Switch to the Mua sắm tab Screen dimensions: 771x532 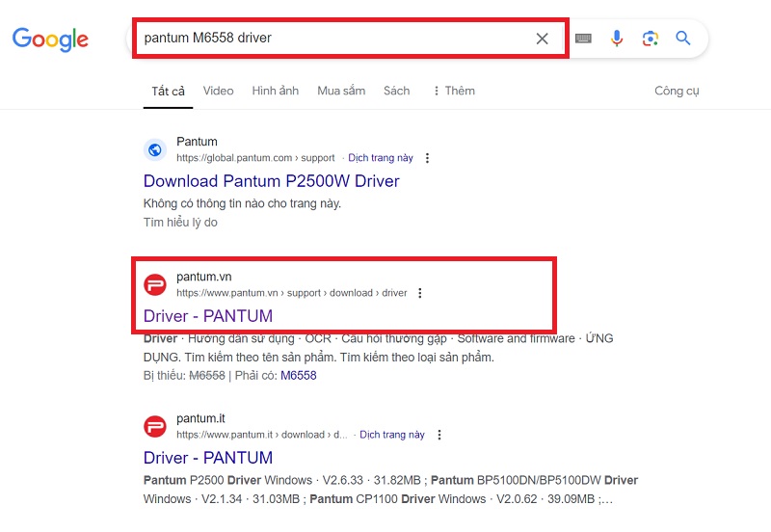click(341, 91)
